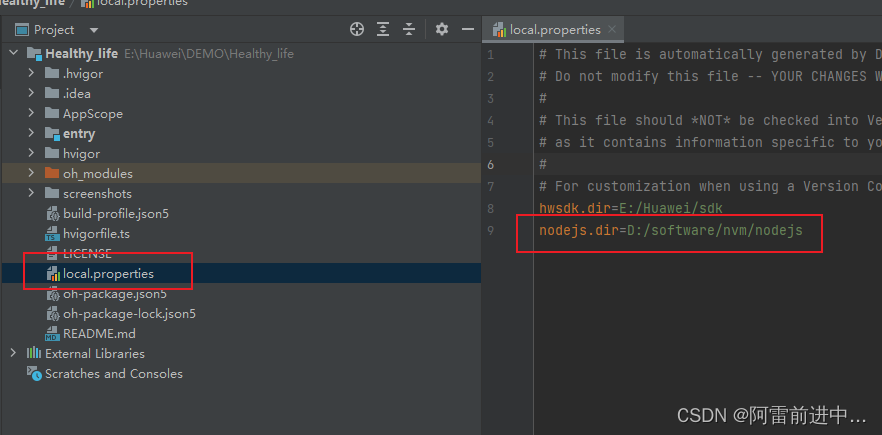Click the Scratches and Consoles icon
The height and width of the screenshot is (435, 882).
[34, 374]
